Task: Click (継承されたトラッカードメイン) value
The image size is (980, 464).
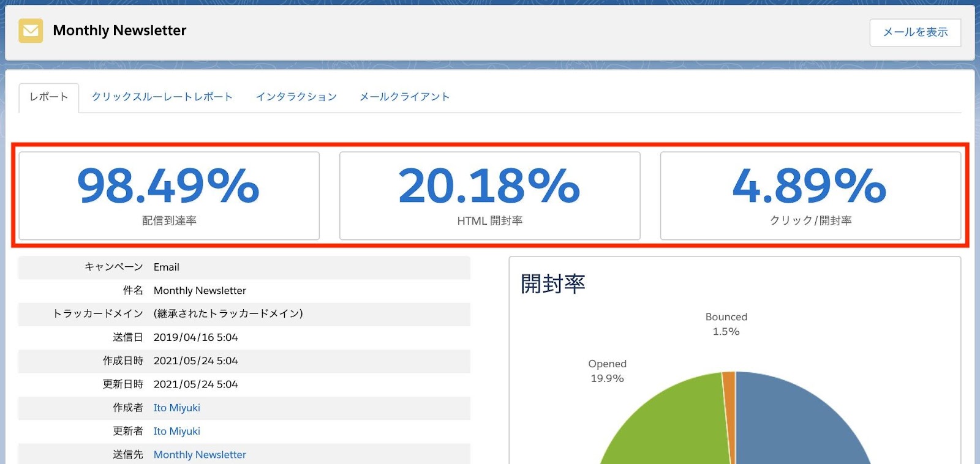Action: 228,313
